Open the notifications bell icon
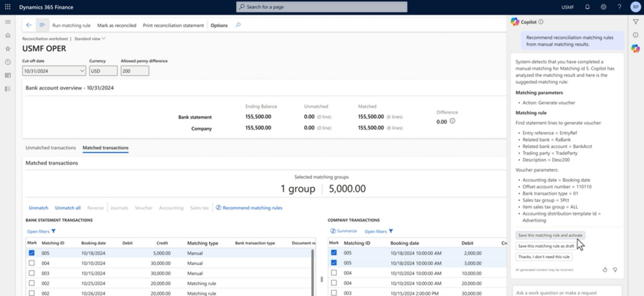The width and height of the screenshot is (644, 296). (x=587, y=7)
